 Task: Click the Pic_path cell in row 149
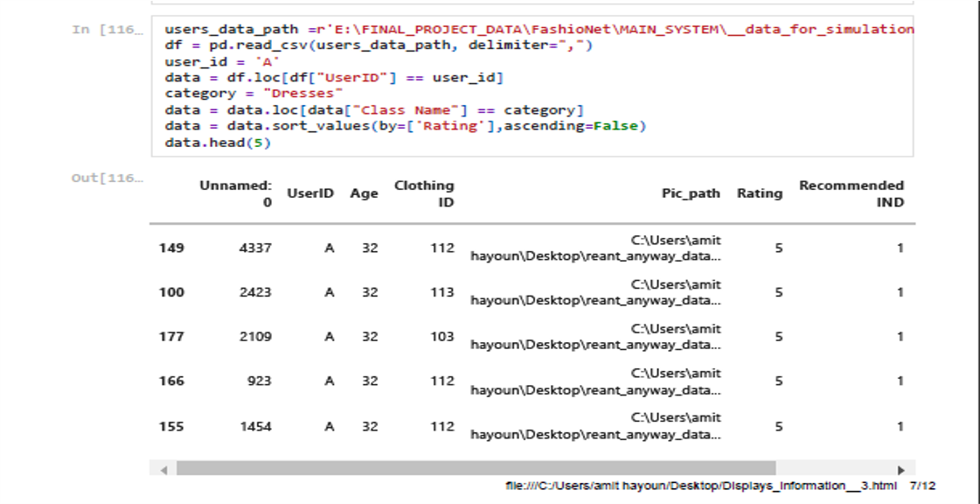point(595,248)
